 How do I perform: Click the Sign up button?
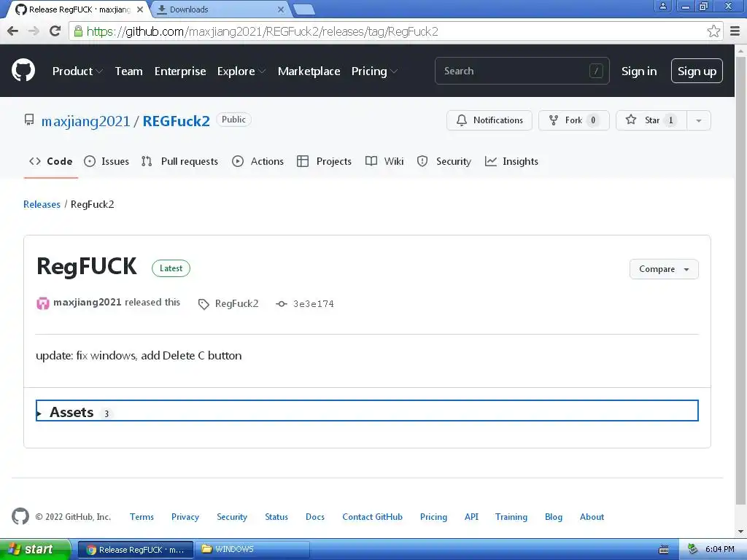[x=697, y=71]
